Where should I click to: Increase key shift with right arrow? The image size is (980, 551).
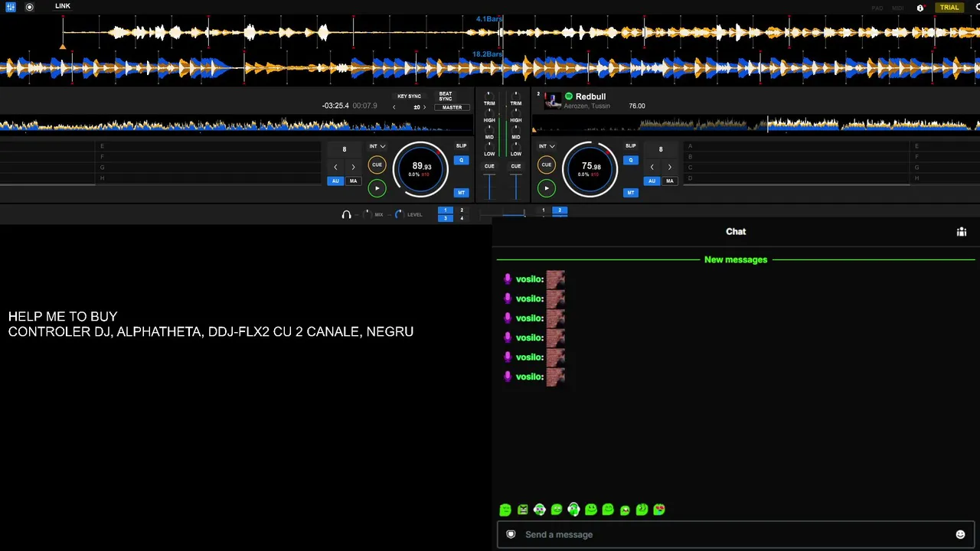(425, 107)
